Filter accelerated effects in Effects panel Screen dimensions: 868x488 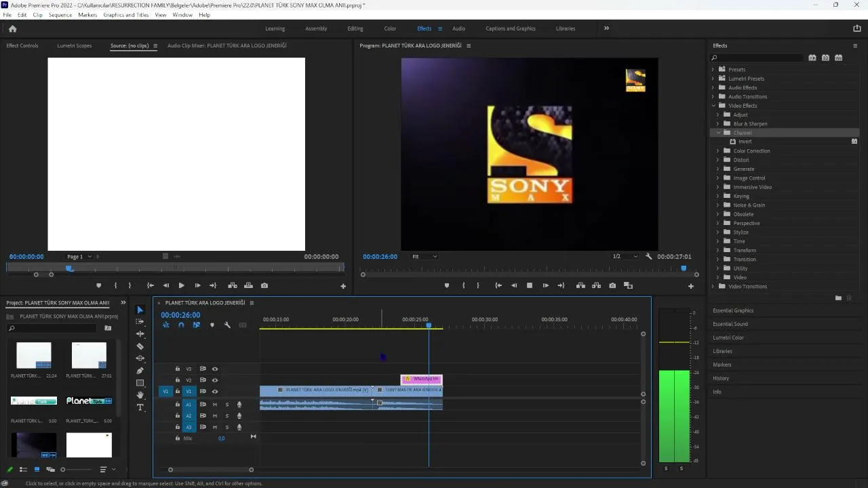point(812,58)
